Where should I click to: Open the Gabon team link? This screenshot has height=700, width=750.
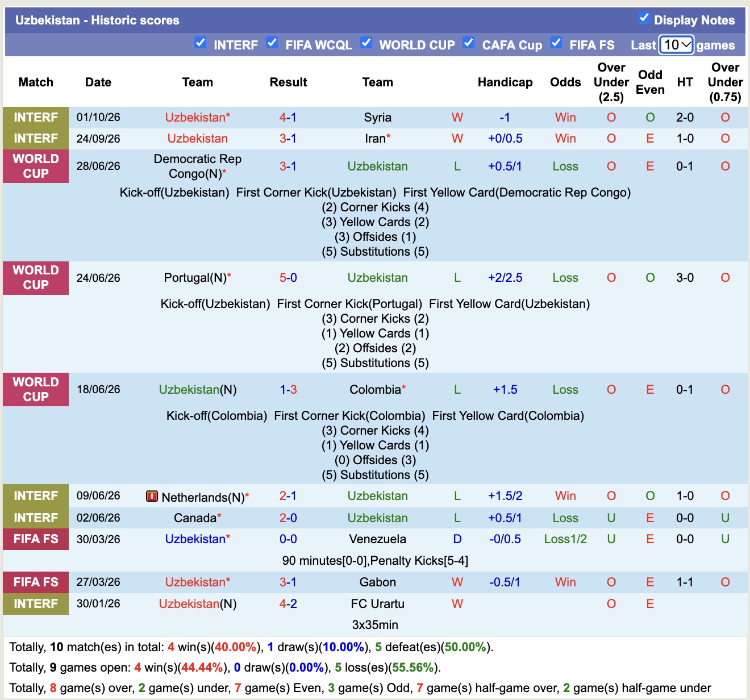[378, 582]
